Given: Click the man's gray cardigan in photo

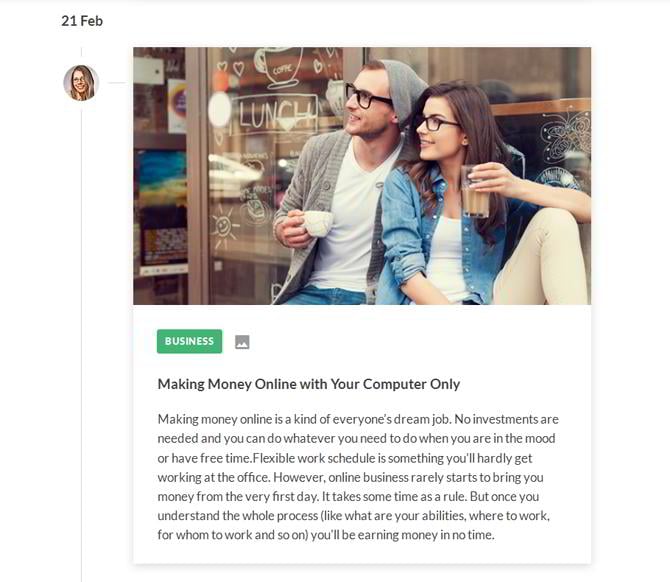Looking at the screenshot, I should (308, 192).
